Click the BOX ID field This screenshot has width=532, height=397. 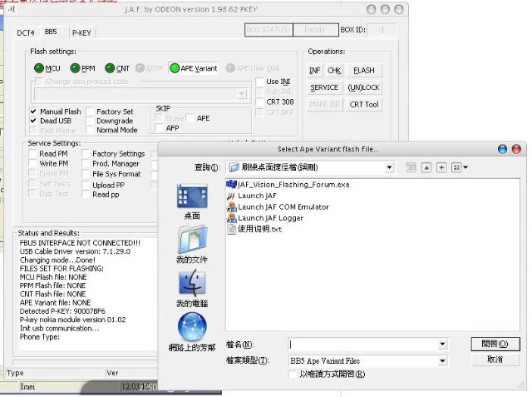pos(382,30)
